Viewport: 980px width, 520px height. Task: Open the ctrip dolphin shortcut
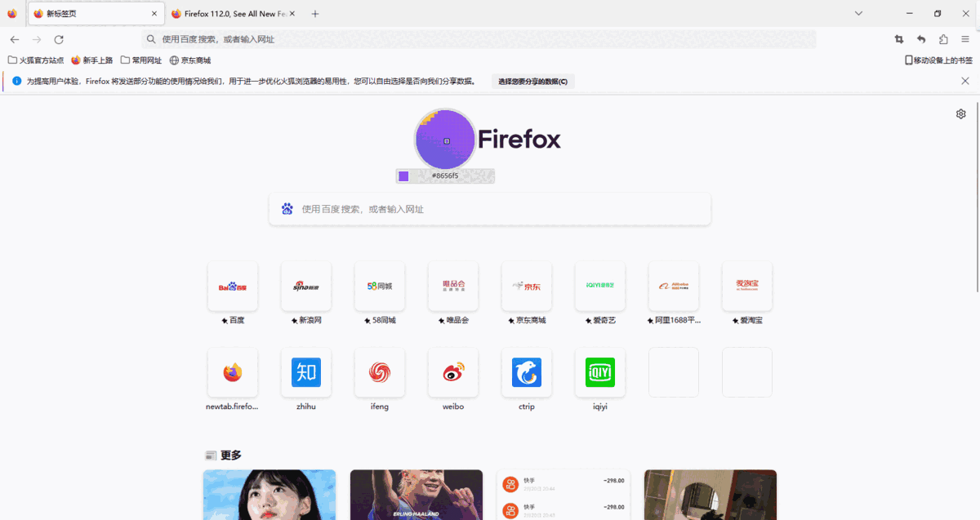click(526, 372)
